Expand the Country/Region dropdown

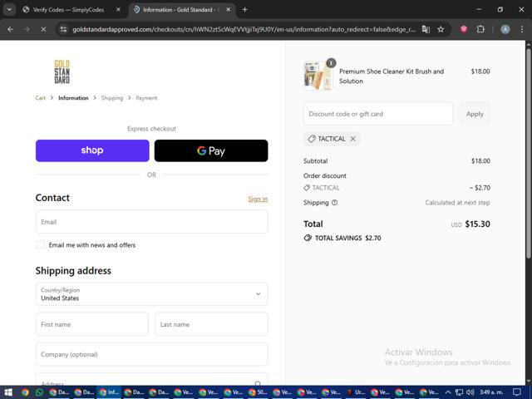[x=151, y=294]
